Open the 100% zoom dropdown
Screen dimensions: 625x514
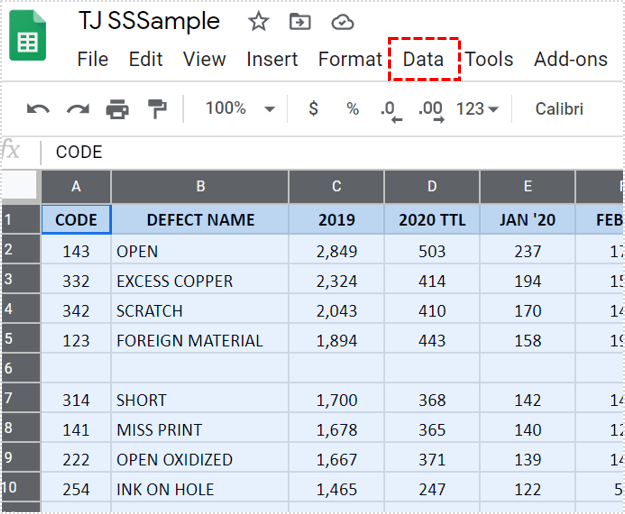[240, 109]
